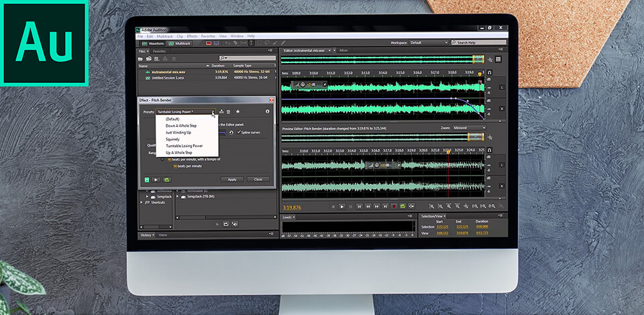Select the instrumental-mix.wav file
The width and height of the screenshot is (644, 315).
pyautogui.click(x=167, y=72)
